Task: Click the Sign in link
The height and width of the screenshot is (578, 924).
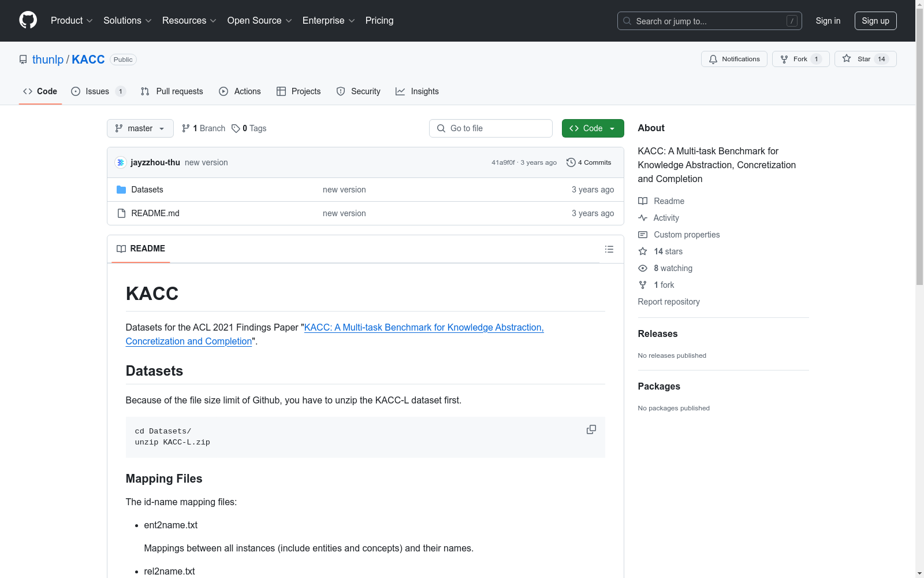Action: tap(828, 21)
